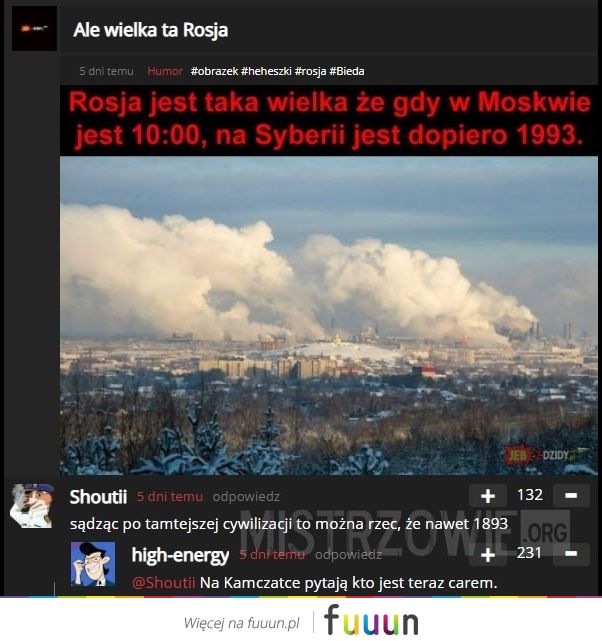Open the #heheszki hashtag
Screen dimensions: 602x641
tap(266, 71)
